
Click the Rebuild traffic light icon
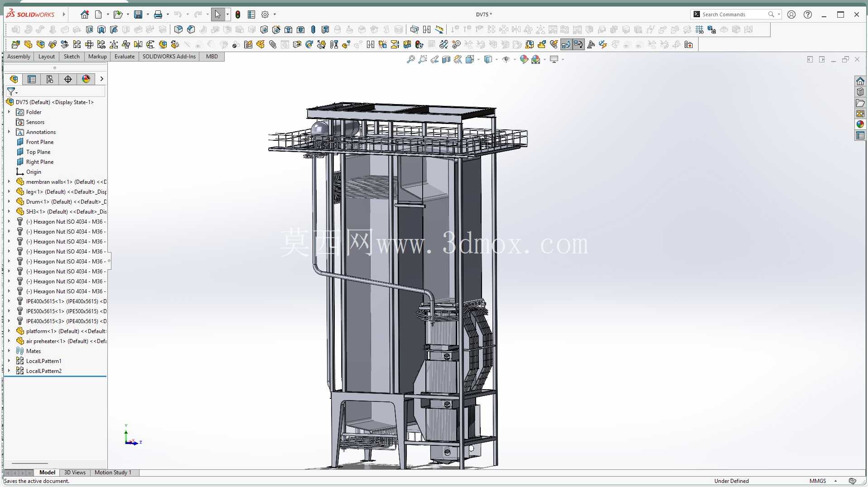pyautogui.click(x=238, y=14)
